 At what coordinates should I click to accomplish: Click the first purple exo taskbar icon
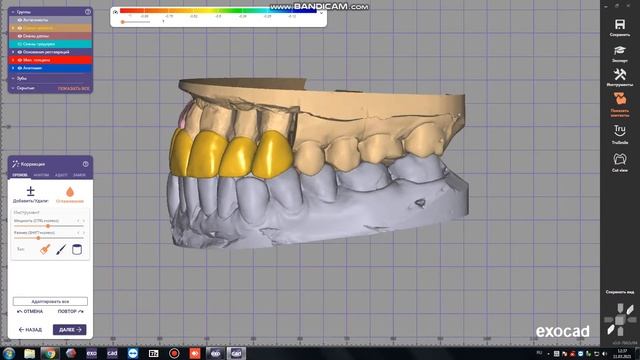click(x=91, y=353)
